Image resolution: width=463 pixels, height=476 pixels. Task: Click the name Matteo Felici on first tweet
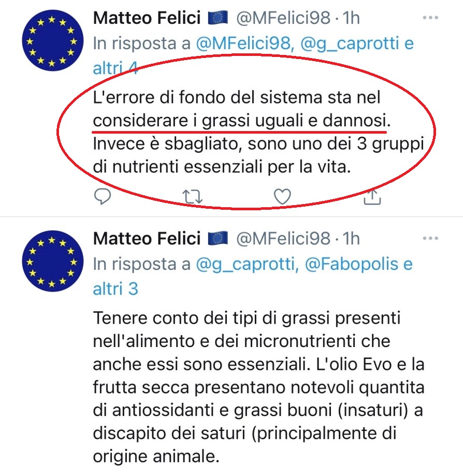click(x=147, y=18)
